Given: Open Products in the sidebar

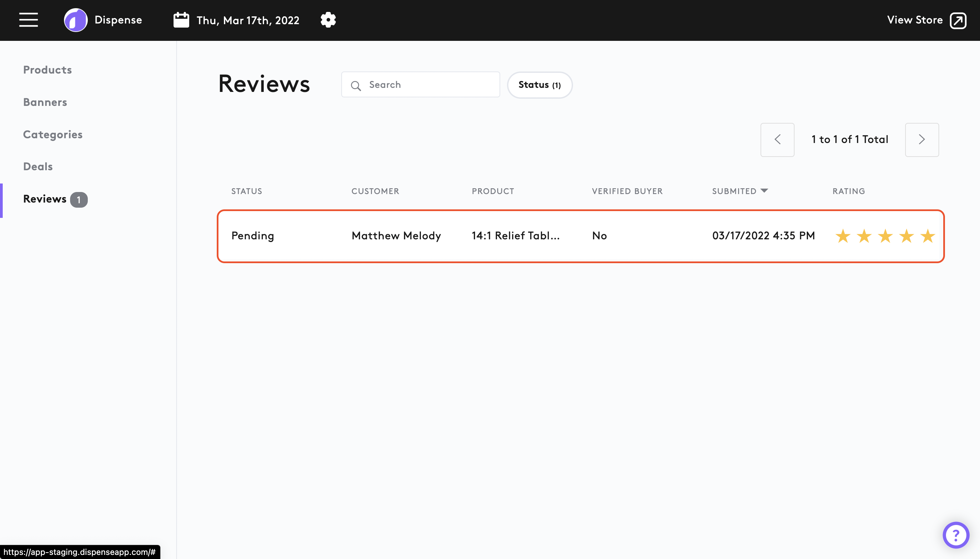Looking at the screenshot, I should [47, 70].
